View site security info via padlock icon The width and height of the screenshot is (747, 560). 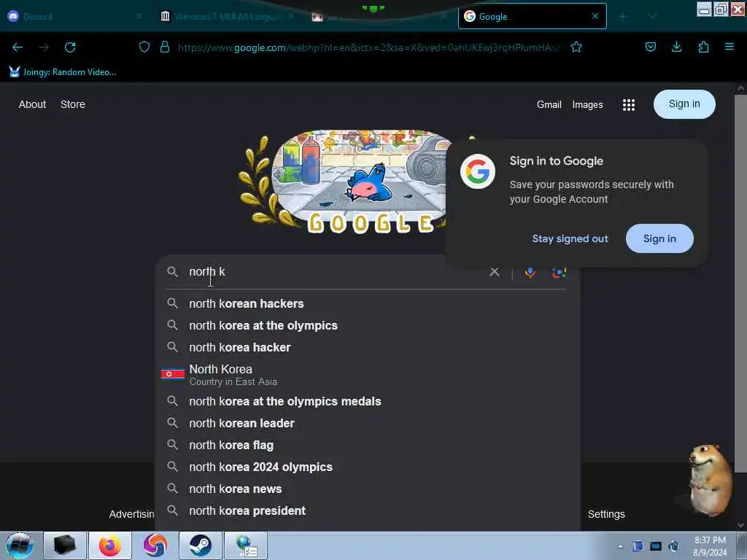165,47
